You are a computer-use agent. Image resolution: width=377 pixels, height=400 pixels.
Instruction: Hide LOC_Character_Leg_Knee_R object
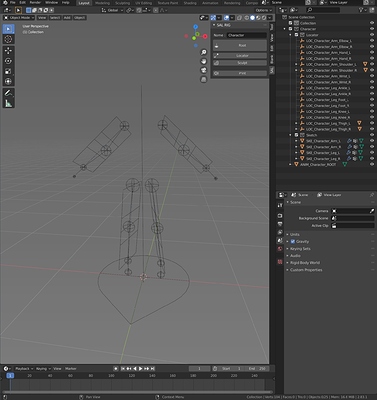372,117
